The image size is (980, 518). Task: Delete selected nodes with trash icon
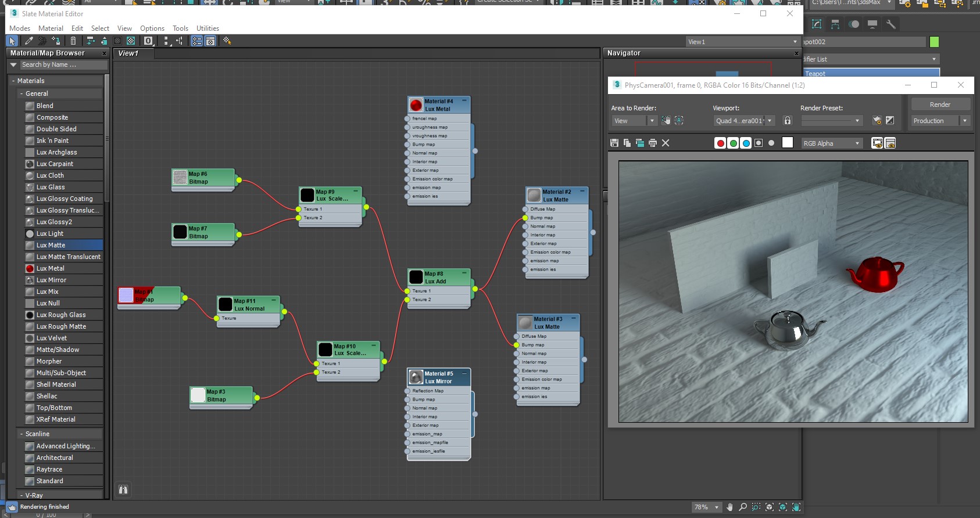pos(73,41)
